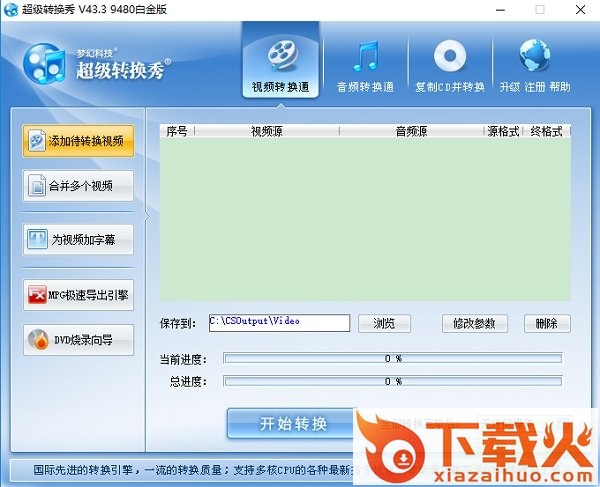The image size is (600, 487).
Task: Minimize the 超级转换秀 window
Action: pyautogui.click(x=500, y=10)
